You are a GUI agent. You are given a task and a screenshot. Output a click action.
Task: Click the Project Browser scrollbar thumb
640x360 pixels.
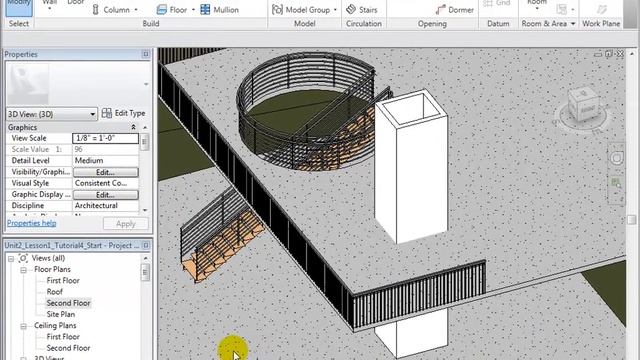145,272
